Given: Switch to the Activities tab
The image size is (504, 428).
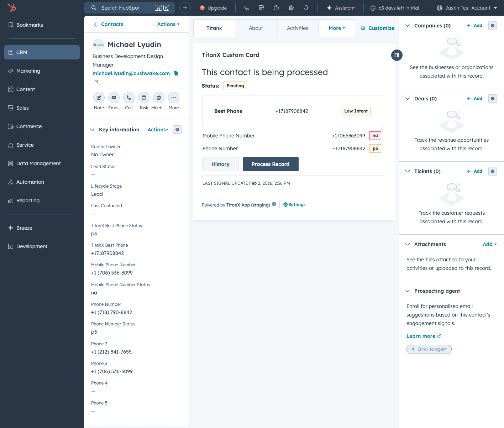Looking at the screenshot, I should (x=298, y=28).
